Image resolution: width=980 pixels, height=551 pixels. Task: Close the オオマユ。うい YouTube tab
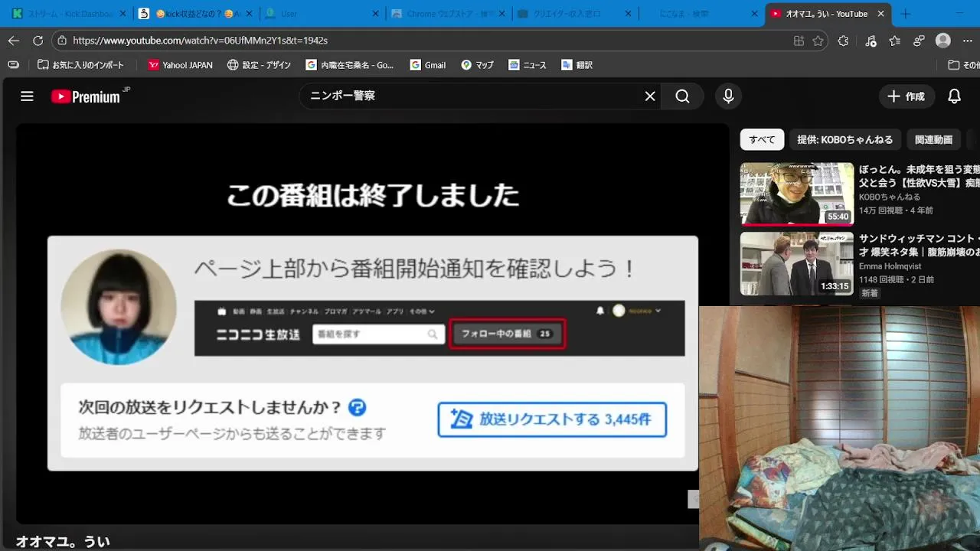[881, 14]
